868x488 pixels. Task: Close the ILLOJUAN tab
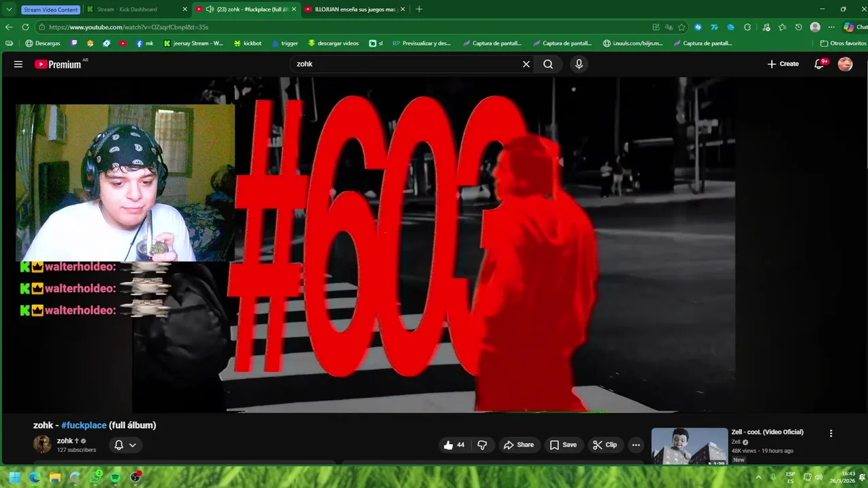403,9
